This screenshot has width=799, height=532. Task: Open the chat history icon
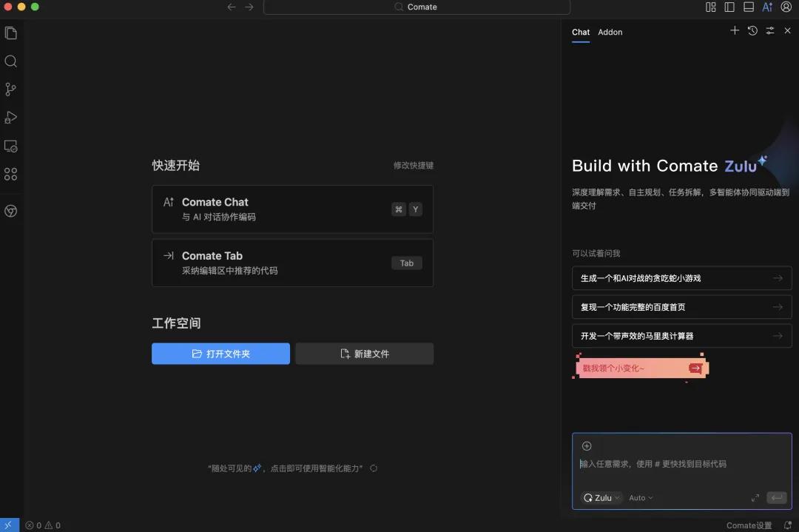click(x=752, y=30)
